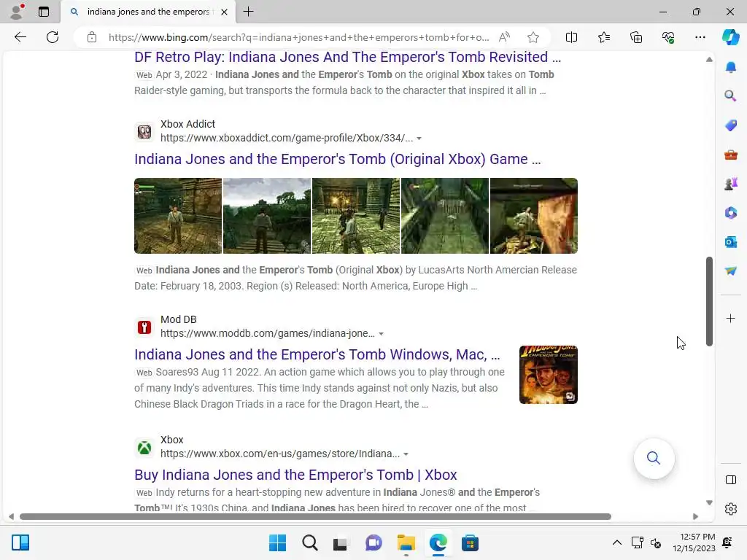
Task: Open fourth screenshot of corridor
Action: coord(445,216)
